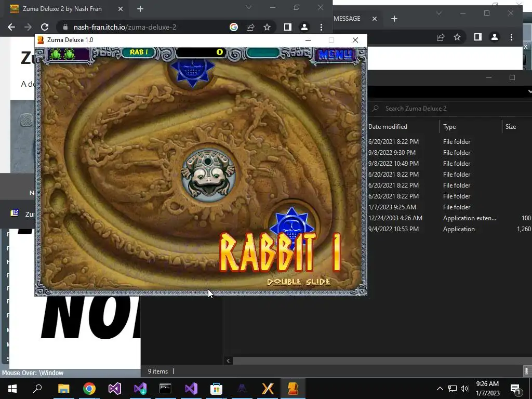This screenshot has height=399, width=532.
Task: Bookmark star in the back Chrome window
Action: tap(457, 37)
